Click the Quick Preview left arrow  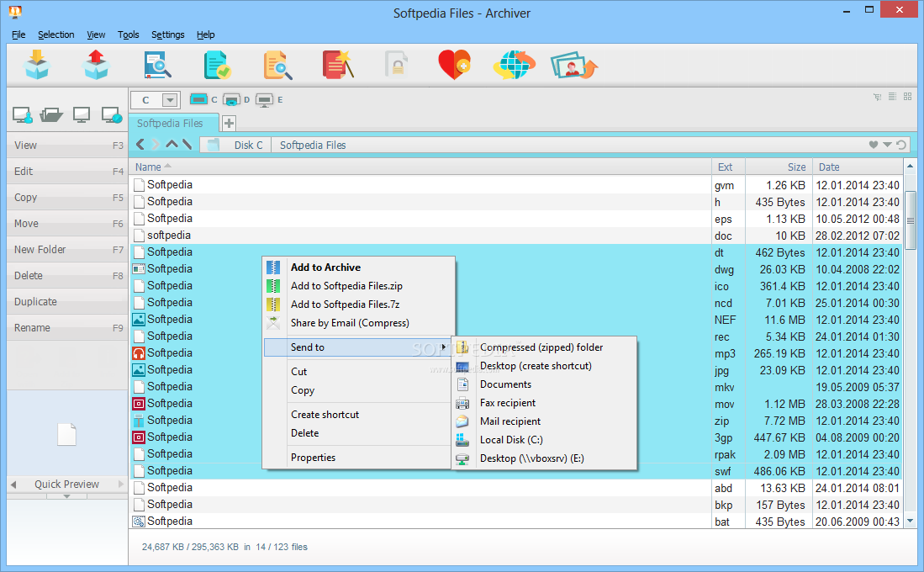tap(13, 485)
